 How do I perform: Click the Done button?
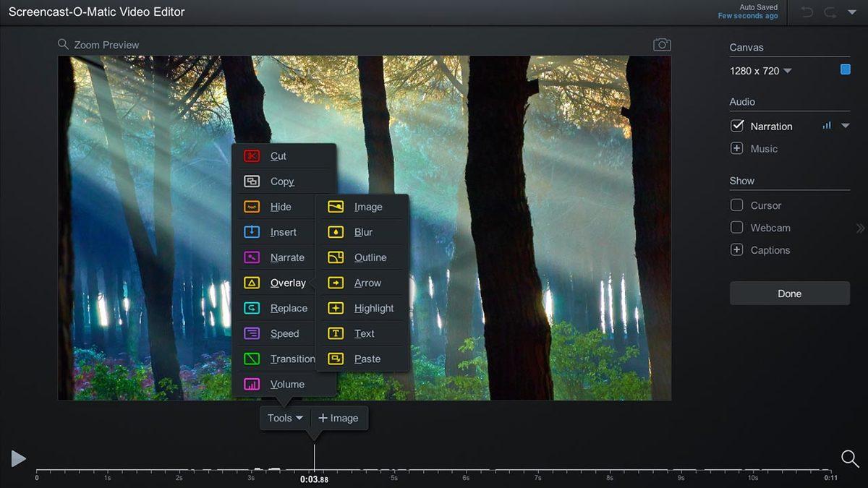coord(789,294)
